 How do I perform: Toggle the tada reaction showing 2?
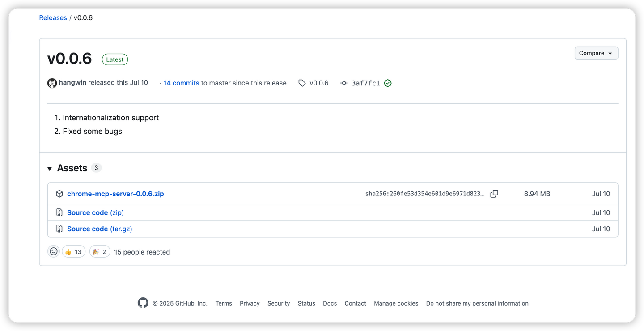pyautogui.click(x=99, y=251)
